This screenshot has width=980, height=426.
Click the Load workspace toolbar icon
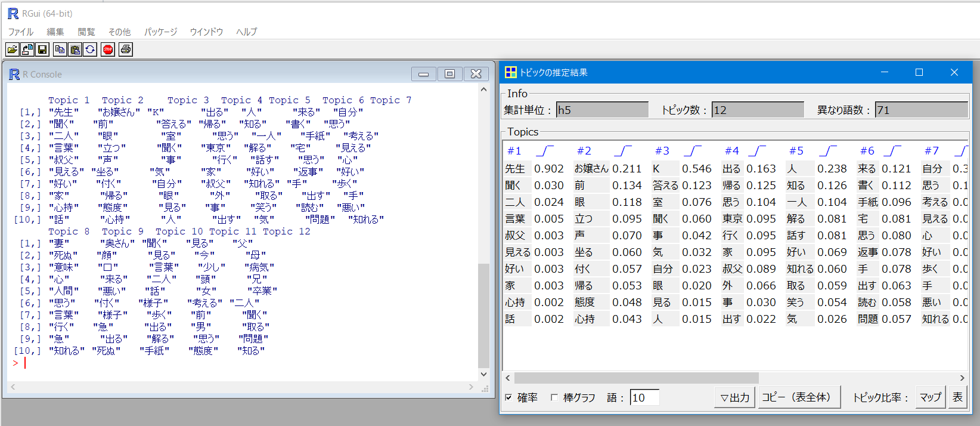click(x=27, y=50)
